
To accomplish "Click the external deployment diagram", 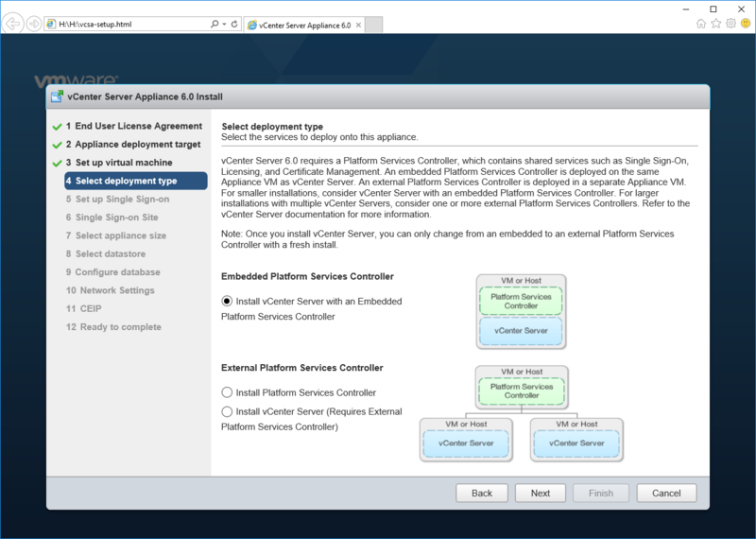I will click(522, 413).
